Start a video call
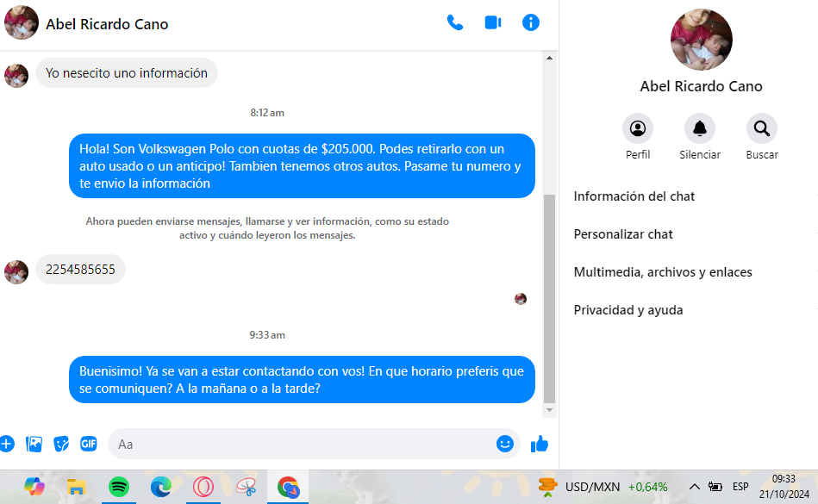This screenshot has width=818, height=504. tap(493, 23)
